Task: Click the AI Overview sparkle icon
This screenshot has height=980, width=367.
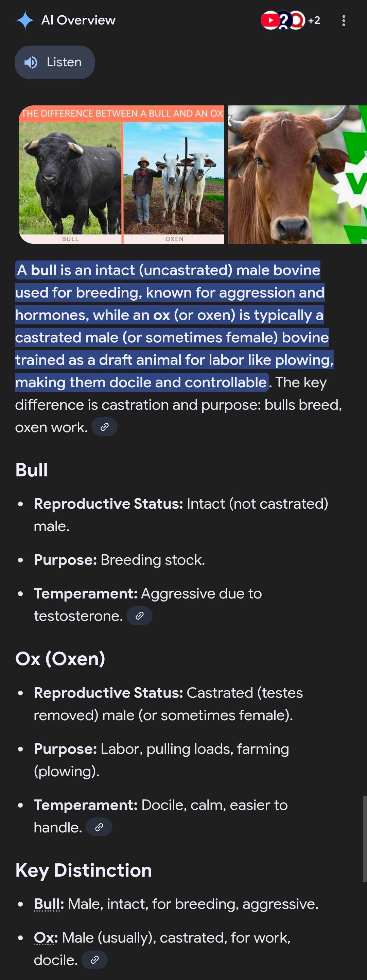Action: click(x=25, y=20)
